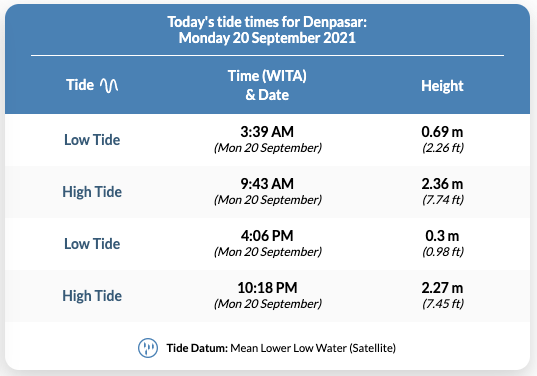Click the Tide Datum label text

pos(197,348)
